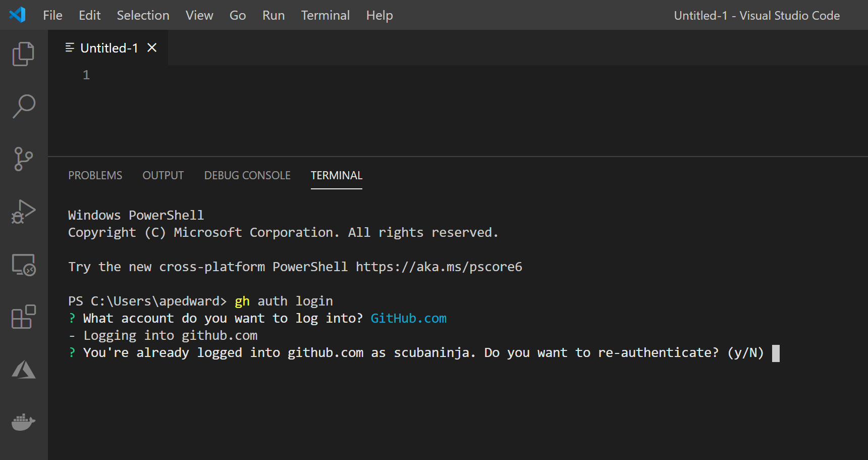
Task: Click the username 'scubaninja' in terminal
Action: point(431,352)
